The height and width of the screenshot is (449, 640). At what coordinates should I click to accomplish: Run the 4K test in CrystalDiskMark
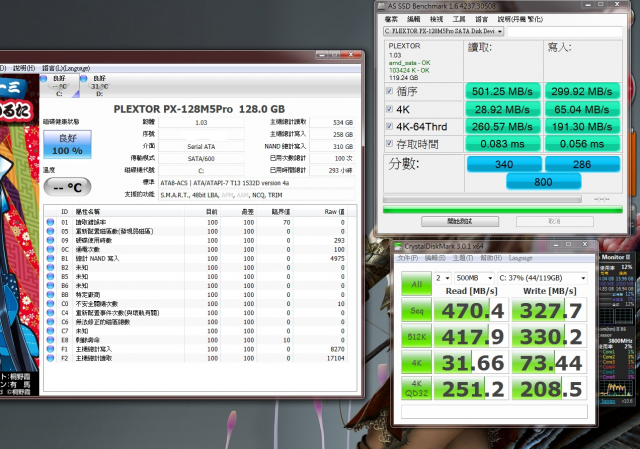coord(416,362)
